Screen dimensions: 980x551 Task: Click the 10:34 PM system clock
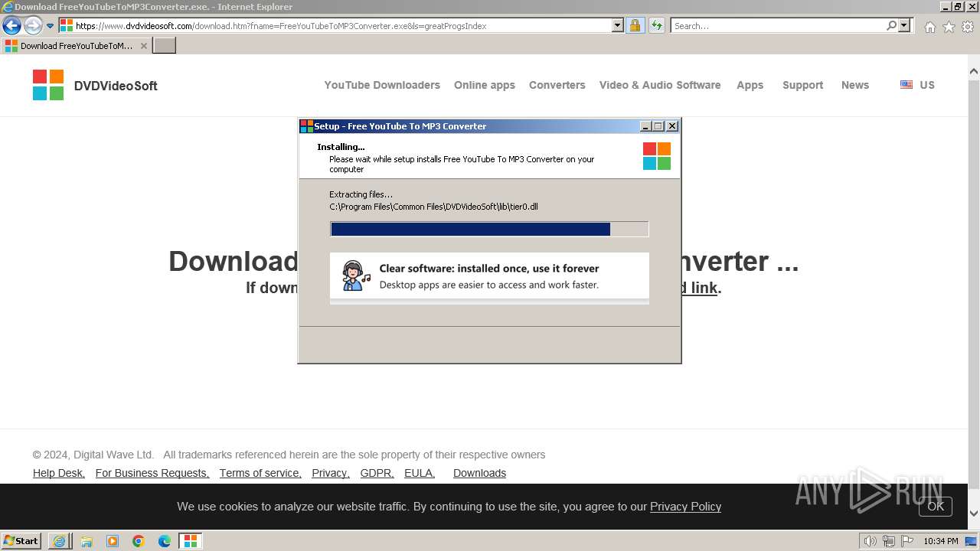pyautogui.click(x=940, y=541)
